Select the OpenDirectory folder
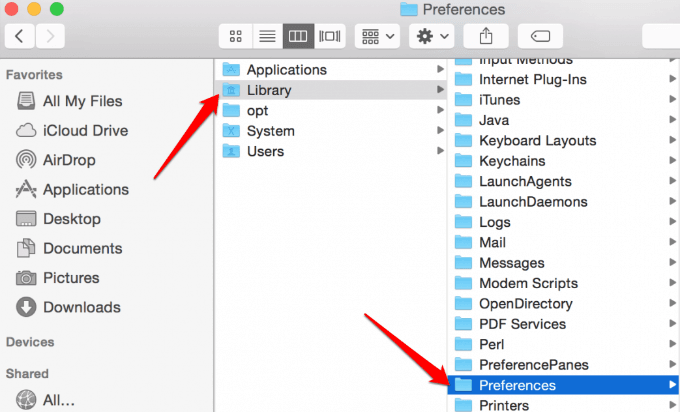680x412 pixels. pyautogui.click(x=564, y=304)
